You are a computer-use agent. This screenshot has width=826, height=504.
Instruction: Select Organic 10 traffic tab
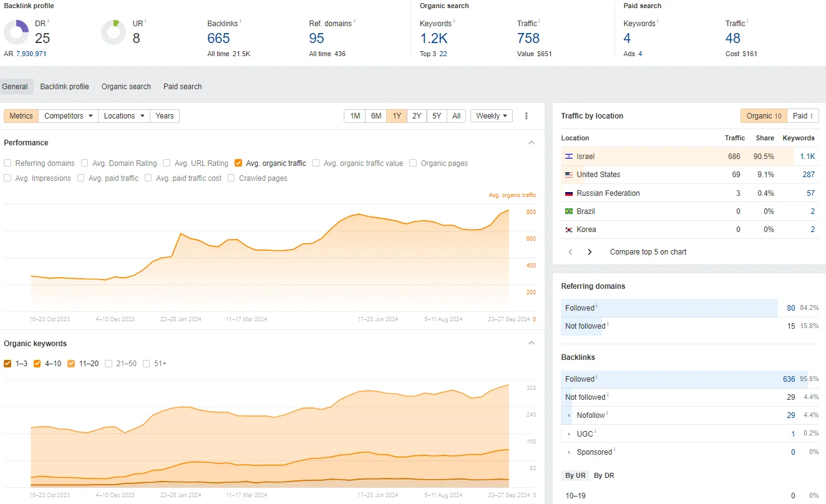coord(764,116)
